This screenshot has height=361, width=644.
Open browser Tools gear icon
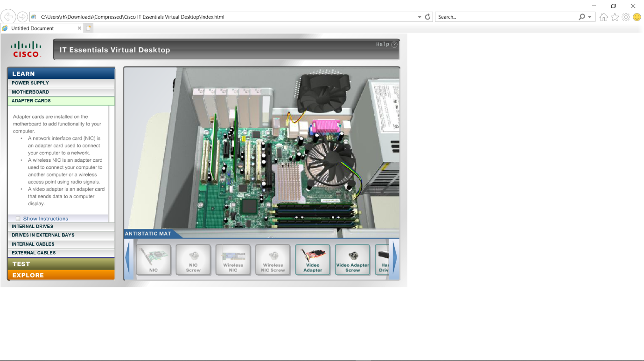(626, 17)
